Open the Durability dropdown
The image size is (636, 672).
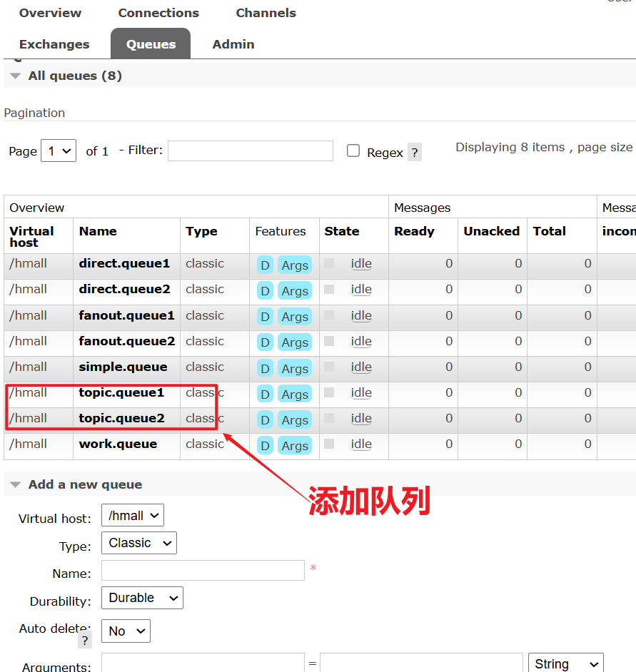coord(142,598)
